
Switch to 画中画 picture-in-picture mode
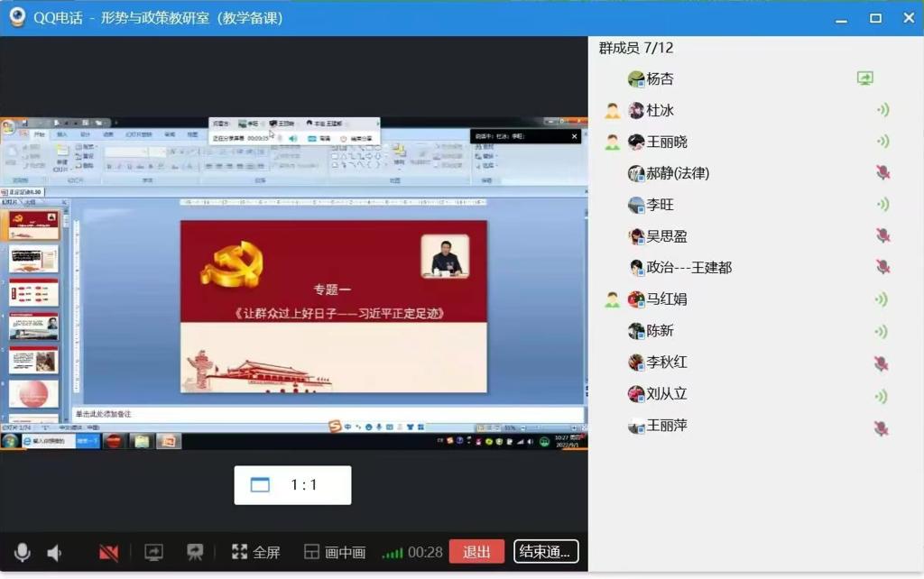[335, 552]
